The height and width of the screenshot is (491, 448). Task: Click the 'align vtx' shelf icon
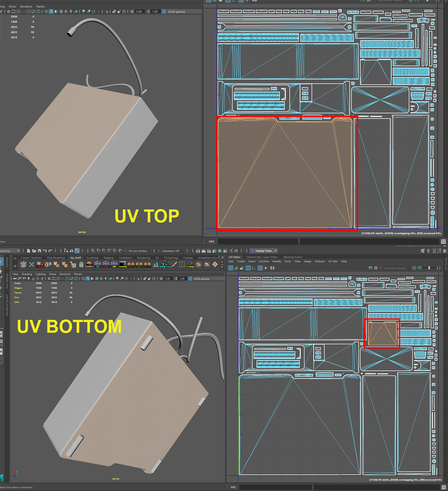[x=165, y=264]
